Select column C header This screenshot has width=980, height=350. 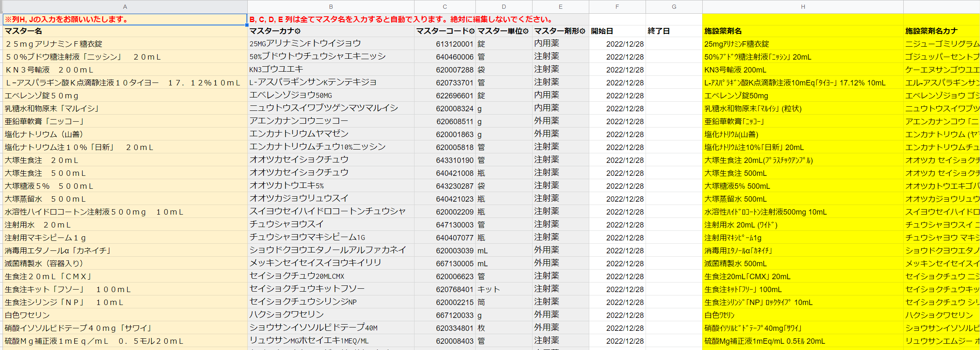(445, 7)
